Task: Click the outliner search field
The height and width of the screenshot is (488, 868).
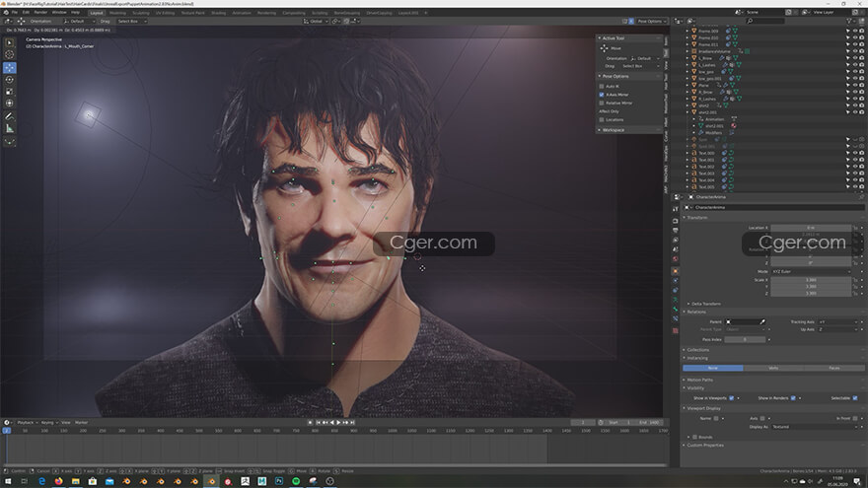Action: (x=765, y=21)
